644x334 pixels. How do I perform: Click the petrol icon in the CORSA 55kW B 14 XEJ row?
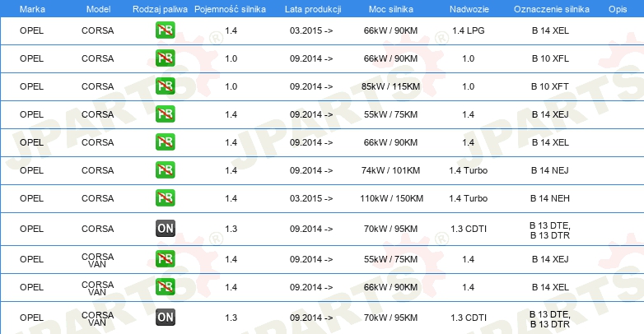click(x=165, y=114)
